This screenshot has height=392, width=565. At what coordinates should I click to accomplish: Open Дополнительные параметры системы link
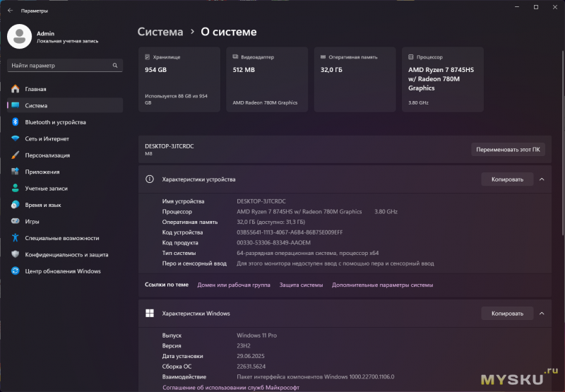point(382,285)
